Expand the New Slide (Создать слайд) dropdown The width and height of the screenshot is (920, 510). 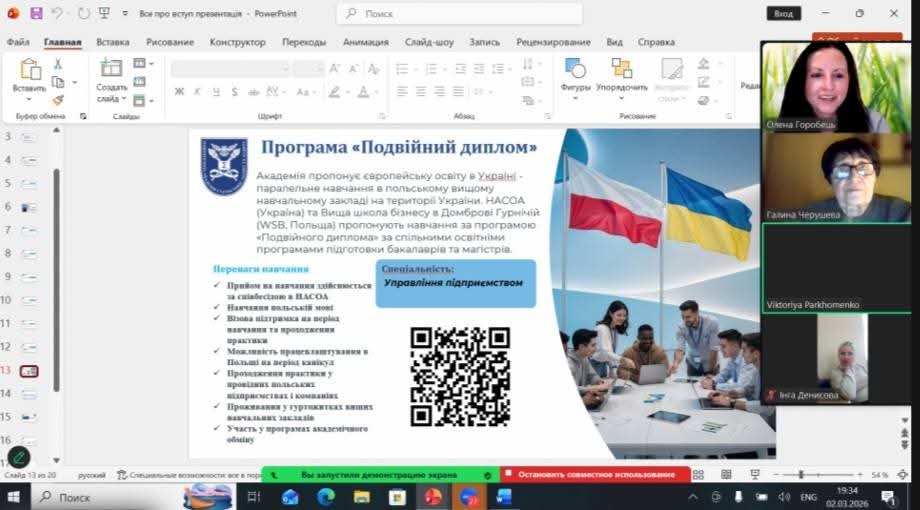click(111, 99)
